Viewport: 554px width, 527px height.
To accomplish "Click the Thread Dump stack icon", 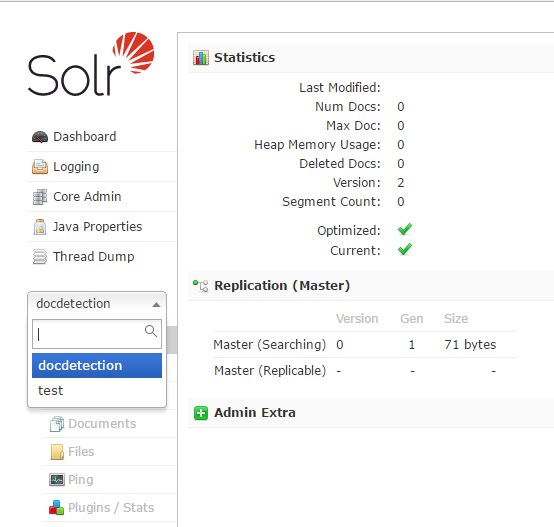I will (40, 257).
